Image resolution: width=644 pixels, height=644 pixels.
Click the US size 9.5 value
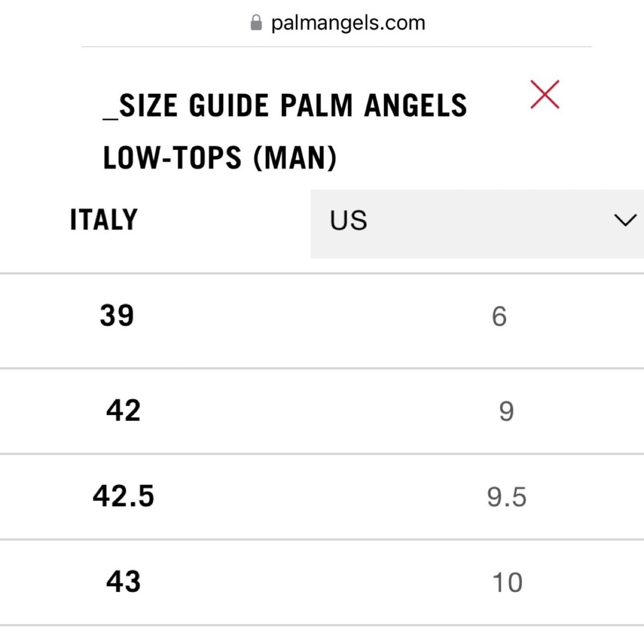pos(507,497)
